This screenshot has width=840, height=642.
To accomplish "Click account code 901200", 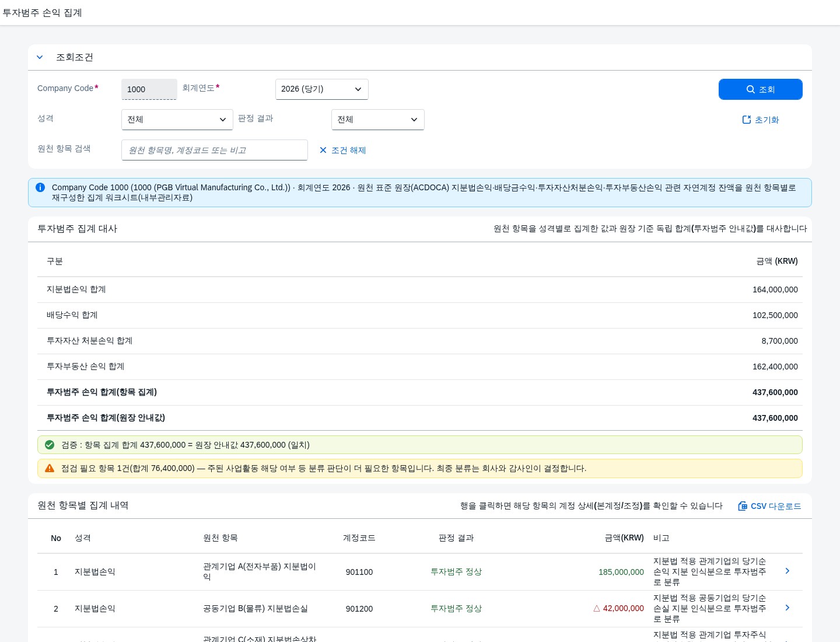I will [x=359, y=609].
